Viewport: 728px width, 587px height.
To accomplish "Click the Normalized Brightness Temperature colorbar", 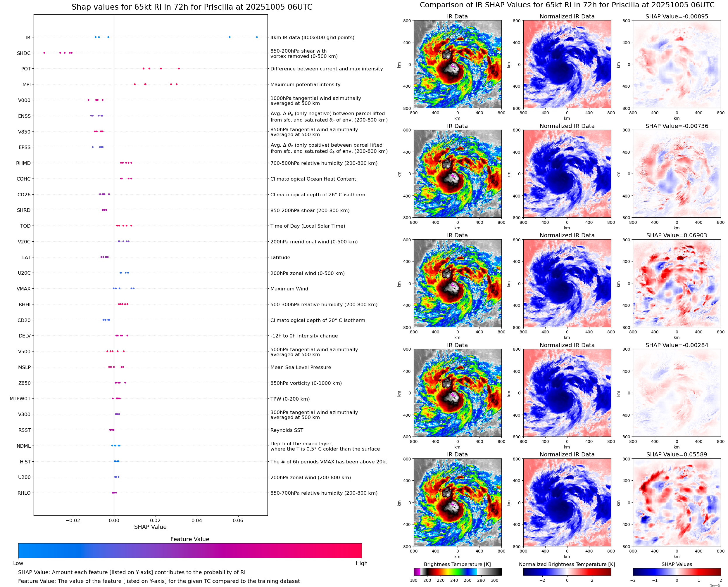I will pyautogui.click(x=567, y=572).
